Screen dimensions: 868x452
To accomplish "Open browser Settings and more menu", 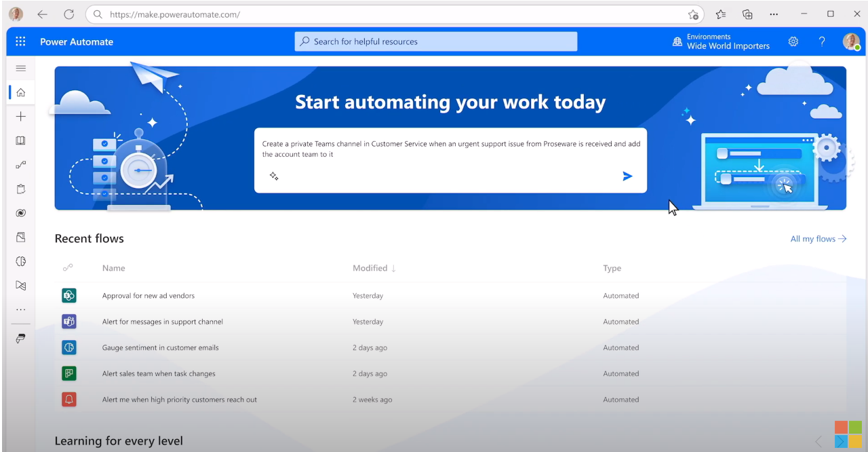I will click(774, 14).
